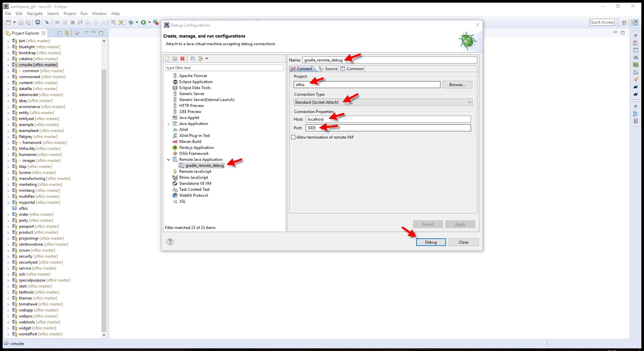Toggle Allow termination of remote VM checkbox

tap(293, 137)
